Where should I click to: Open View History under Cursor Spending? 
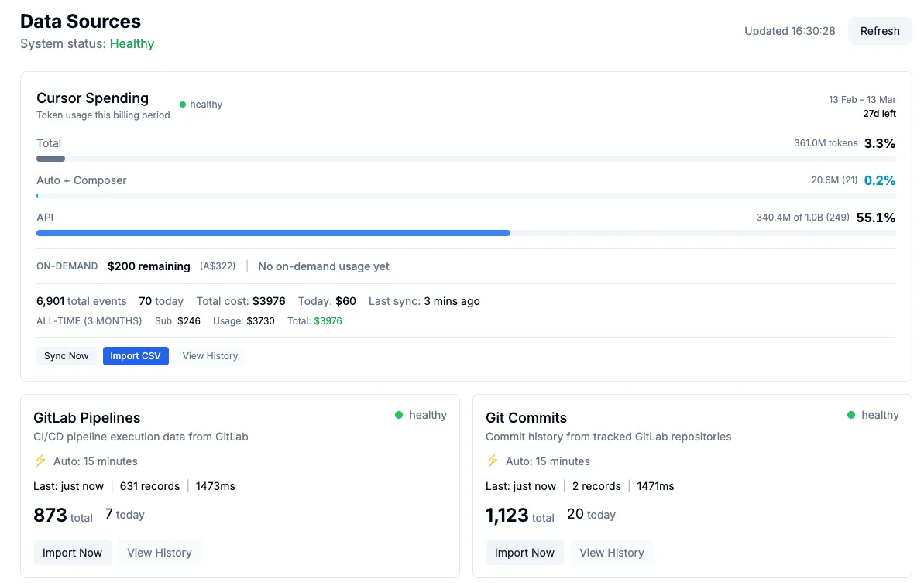(x=210, y=356)
